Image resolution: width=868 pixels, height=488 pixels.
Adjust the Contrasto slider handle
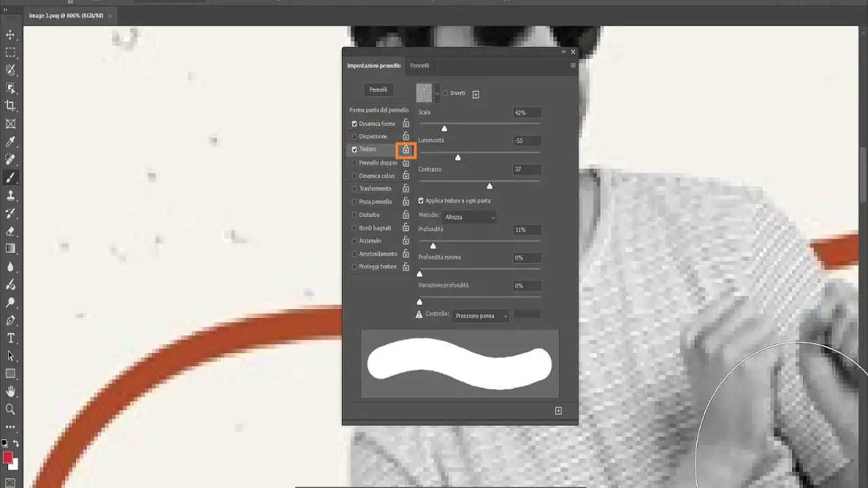coord(490,186)
